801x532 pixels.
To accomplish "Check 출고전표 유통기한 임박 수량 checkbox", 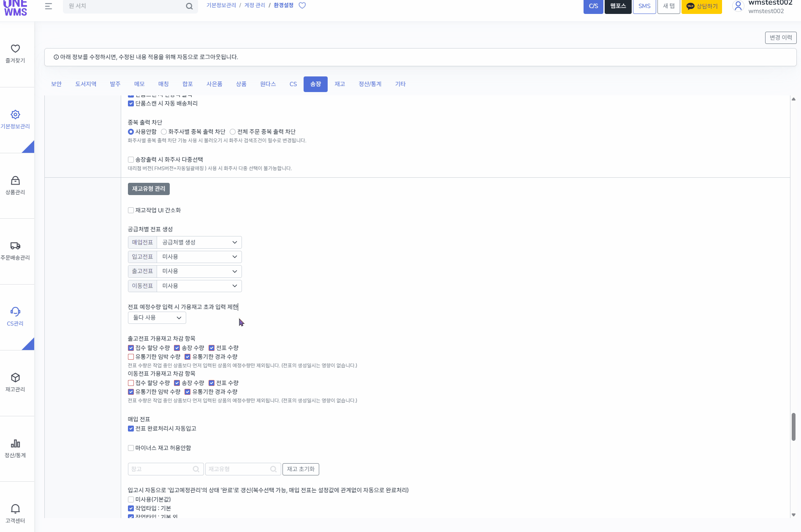I will pos(131,357).
